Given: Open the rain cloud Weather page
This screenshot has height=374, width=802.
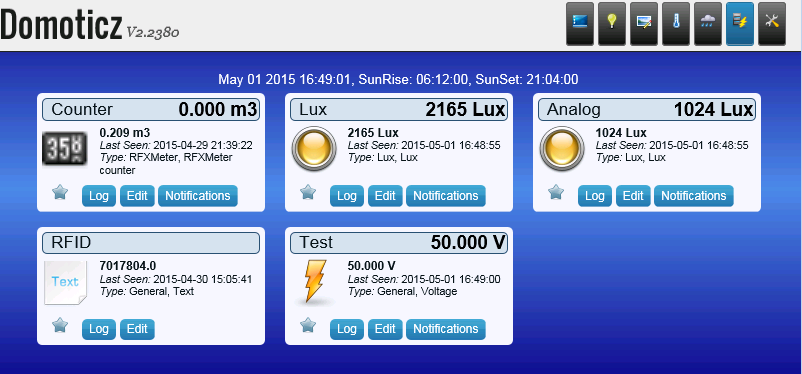Looking at the screenshot, I should tap(708, 24).
